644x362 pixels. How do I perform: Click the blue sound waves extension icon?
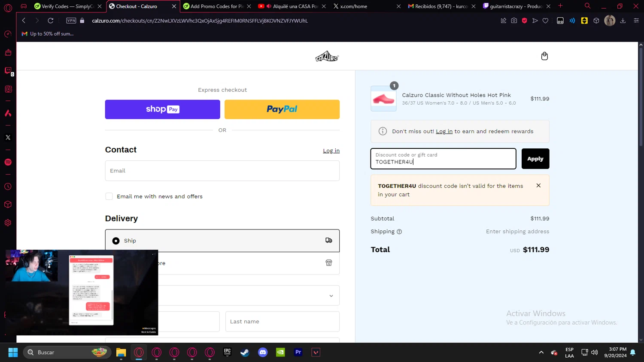pos(572,21)
